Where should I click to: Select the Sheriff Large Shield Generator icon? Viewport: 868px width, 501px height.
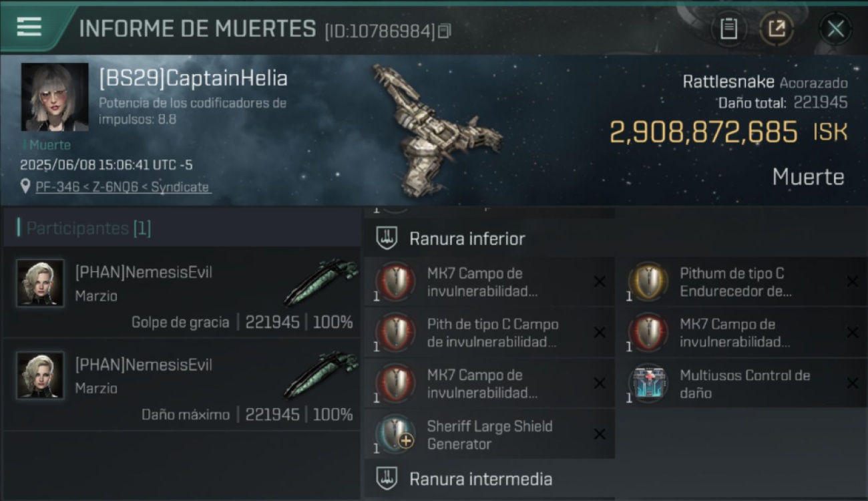coord(395,434)
